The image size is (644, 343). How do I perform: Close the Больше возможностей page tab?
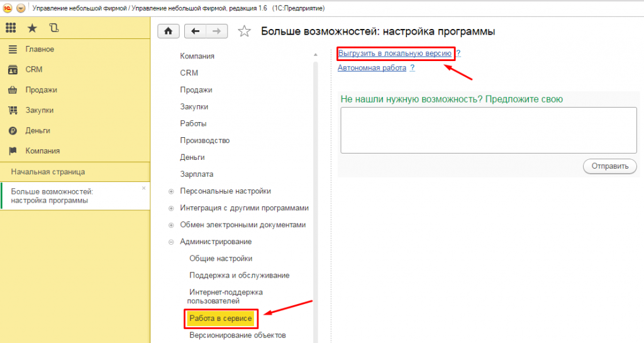pyautogui.click(x=144, y=188)
